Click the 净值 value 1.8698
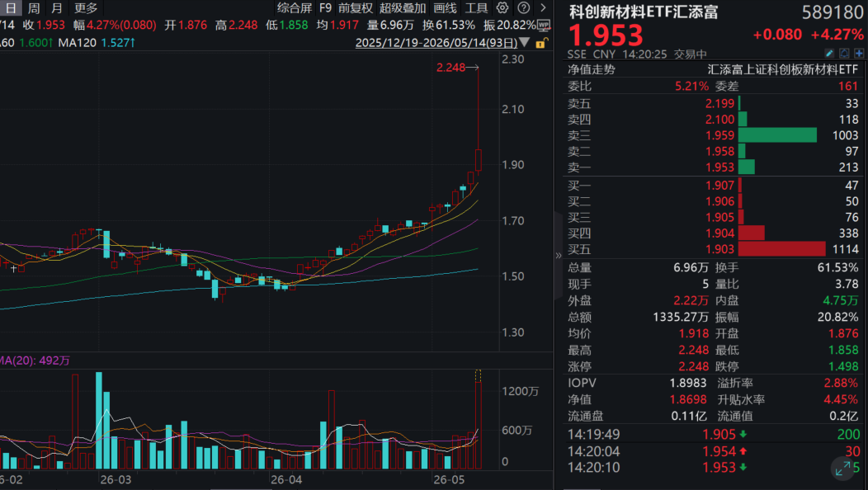The width and height of the screenshot is (868, 490). [688, 400]
